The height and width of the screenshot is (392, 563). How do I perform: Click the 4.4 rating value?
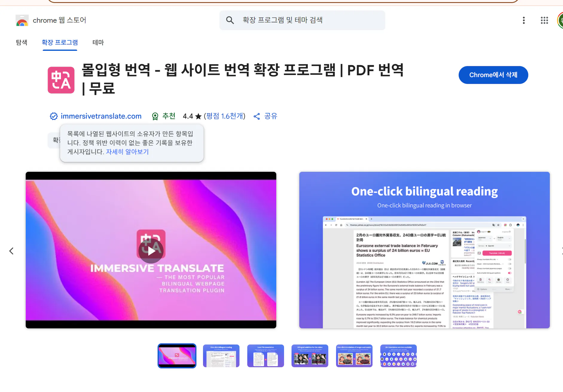[188, 116]
